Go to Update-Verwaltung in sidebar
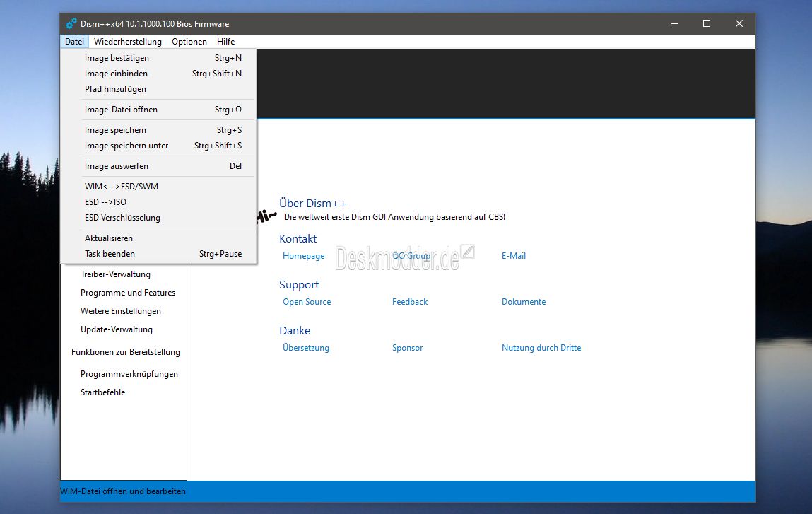This screenshot has height=514, width=812. tap(117, 329)
